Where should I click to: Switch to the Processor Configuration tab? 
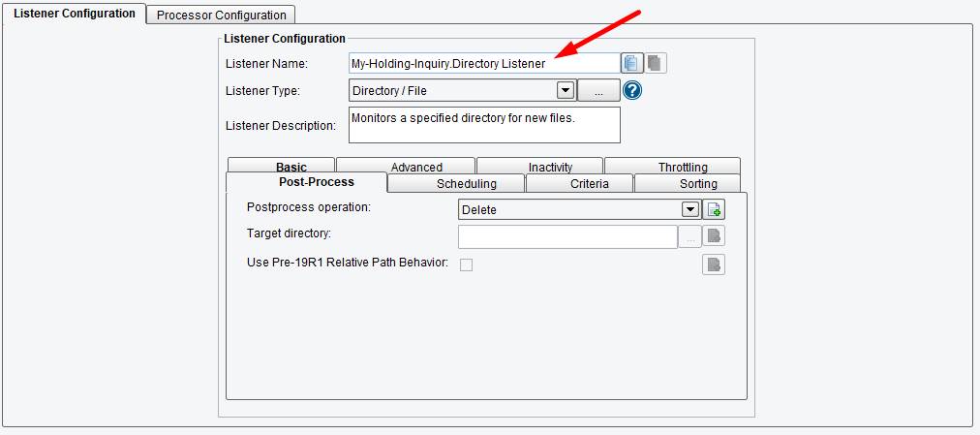coord(221,15)
